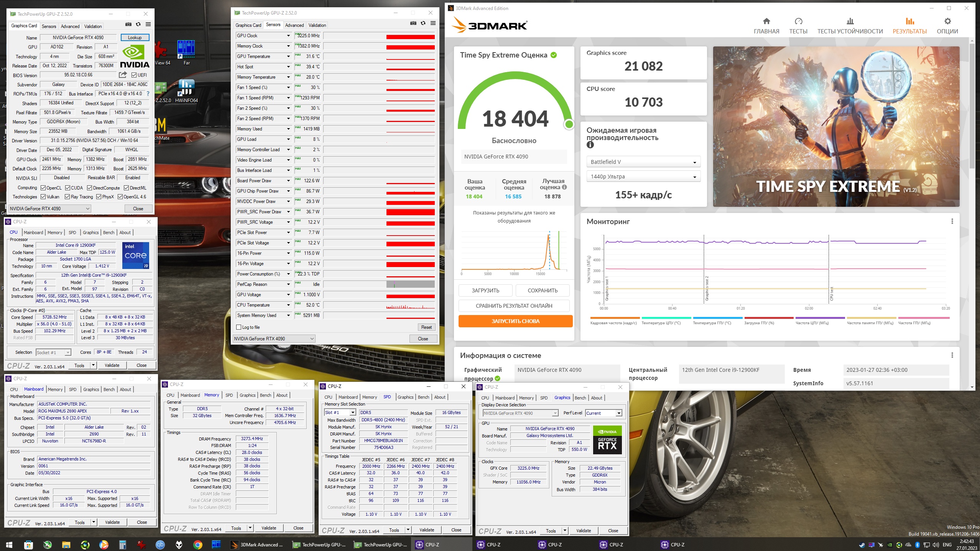Open the 3DMark home (ГЛАВНАЯ) icon
Screen dimensions: 980x551
click(766, 21)
